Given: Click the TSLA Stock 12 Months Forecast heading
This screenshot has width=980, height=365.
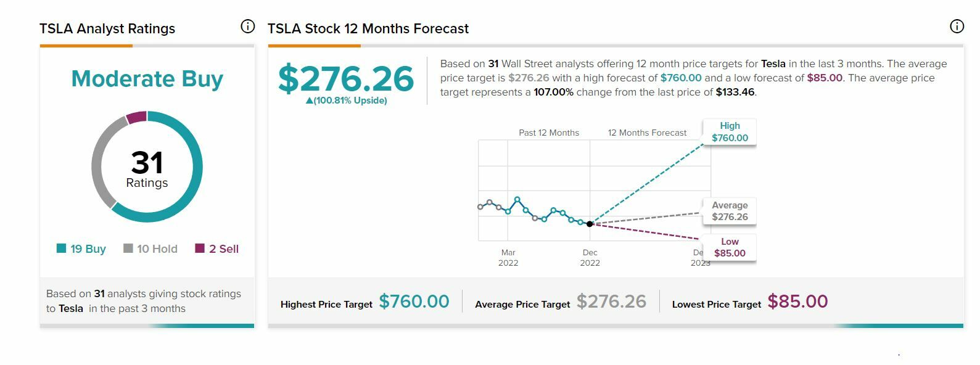Looking at the screenshot, I should click(368, 28).
